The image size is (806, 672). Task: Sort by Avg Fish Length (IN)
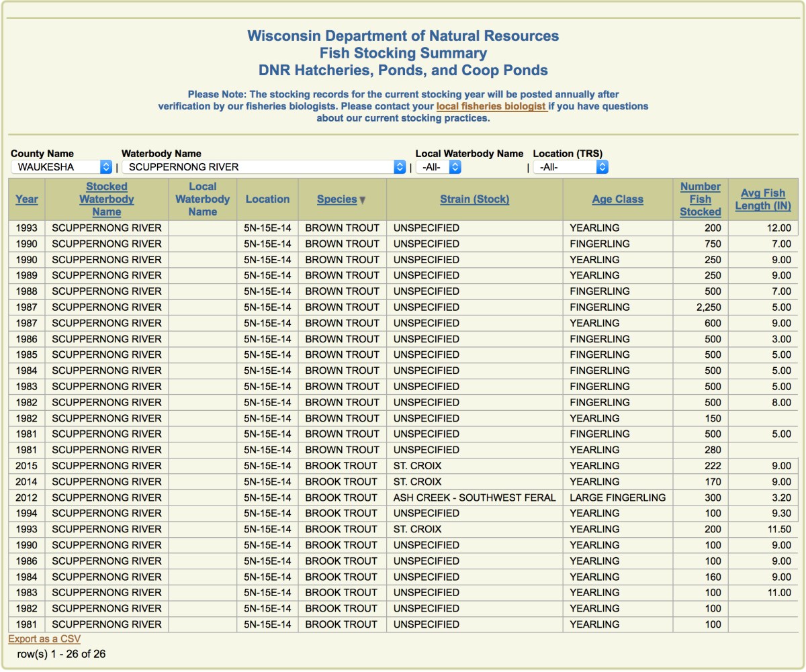[x=762, y=199]
